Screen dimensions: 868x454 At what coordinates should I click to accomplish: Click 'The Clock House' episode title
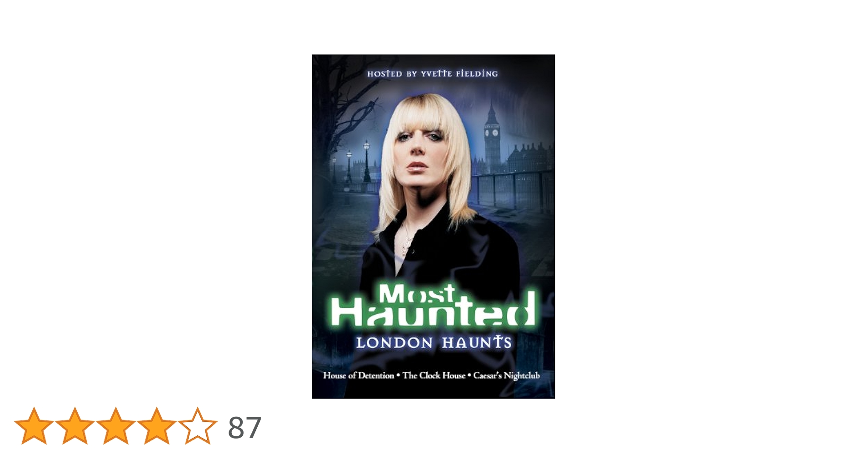point(434,375)
